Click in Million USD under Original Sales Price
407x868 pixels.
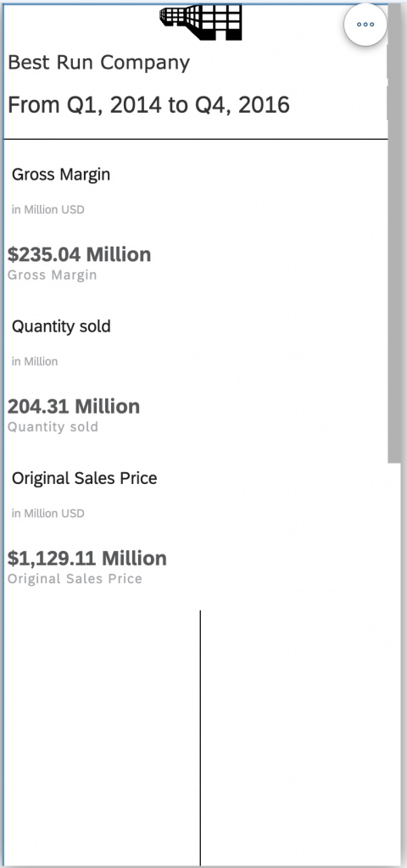(x=48, y=513)
